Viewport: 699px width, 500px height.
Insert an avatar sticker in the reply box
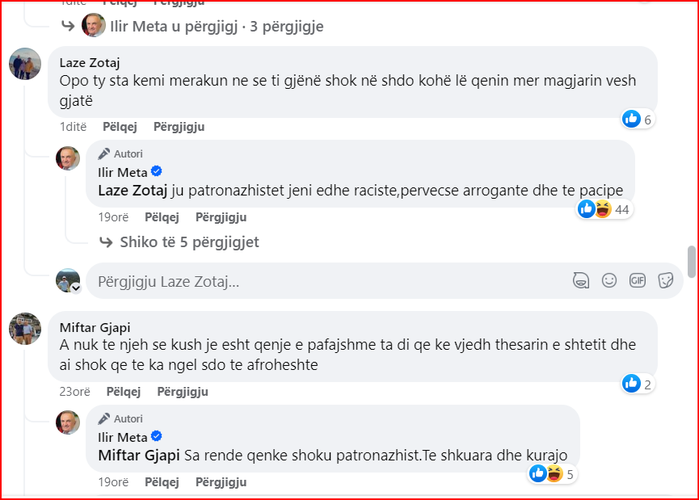tap(580, 281)
